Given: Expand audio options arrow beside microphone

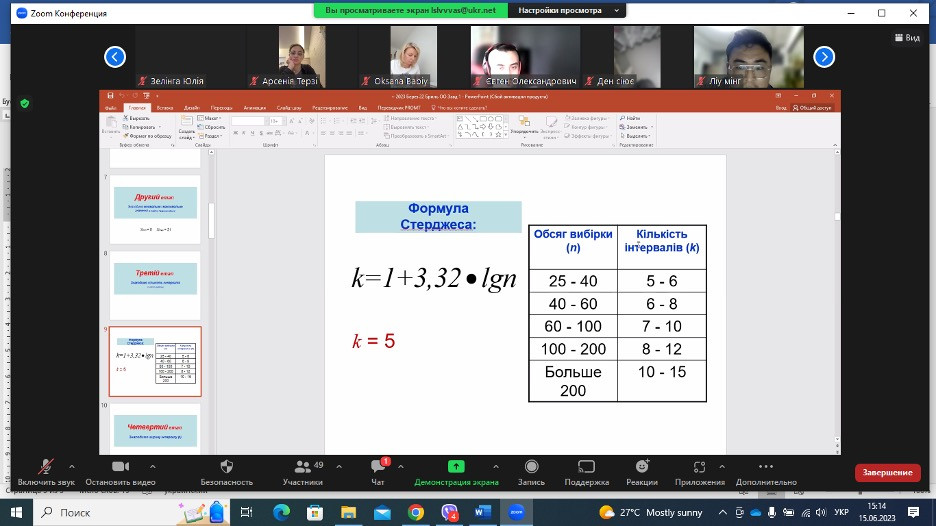Looking at the screenshot, I should (x=72, y=466).
